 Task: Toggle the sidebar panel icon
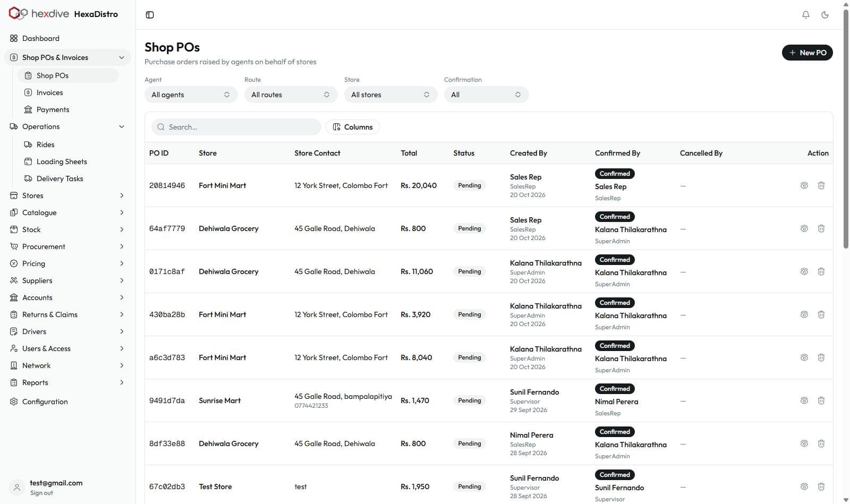point(150,15)
